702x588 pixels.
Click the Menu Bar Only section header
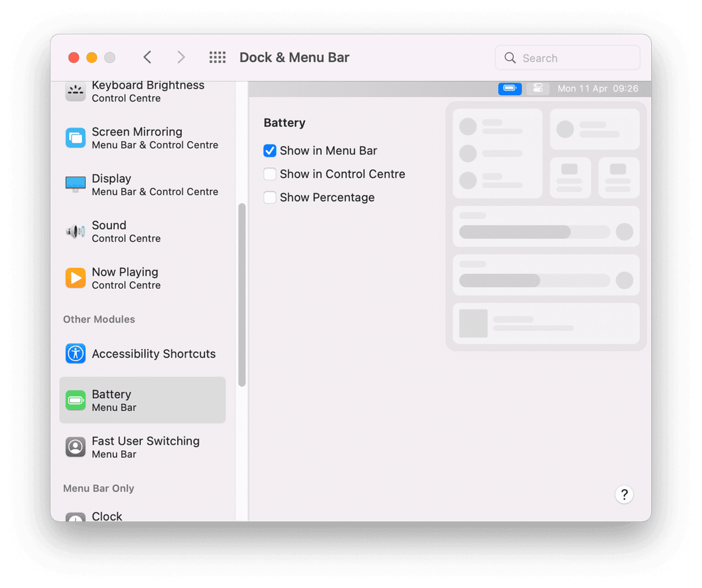tap(98, 488)
